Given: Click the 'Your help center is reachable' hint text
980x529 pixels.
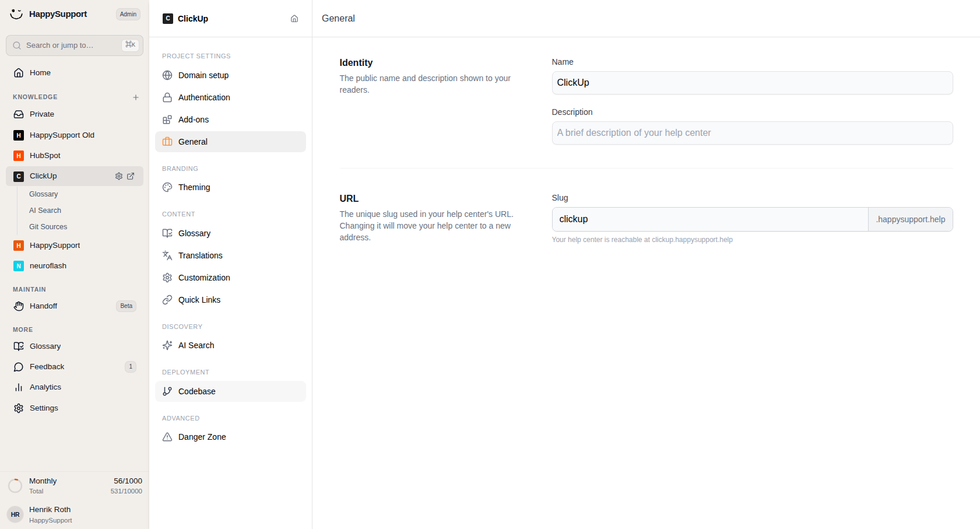Looking at the screenshot, I should point(642,240).
